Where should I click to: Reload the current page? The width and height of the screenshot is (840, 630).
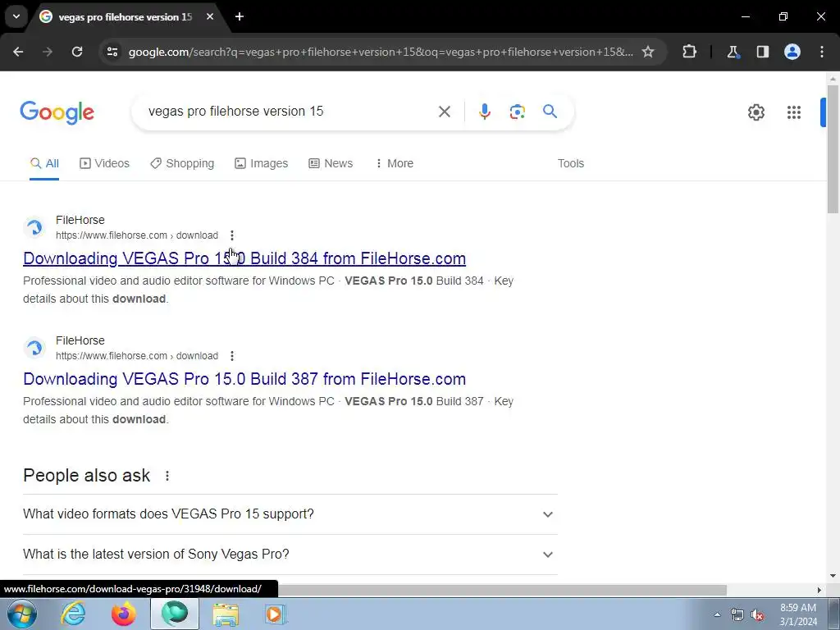[77, 52]
